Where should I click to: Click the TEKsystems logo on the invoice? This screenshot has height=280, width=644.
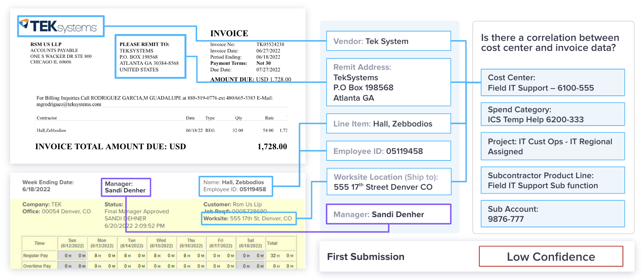tap(61, 26)
